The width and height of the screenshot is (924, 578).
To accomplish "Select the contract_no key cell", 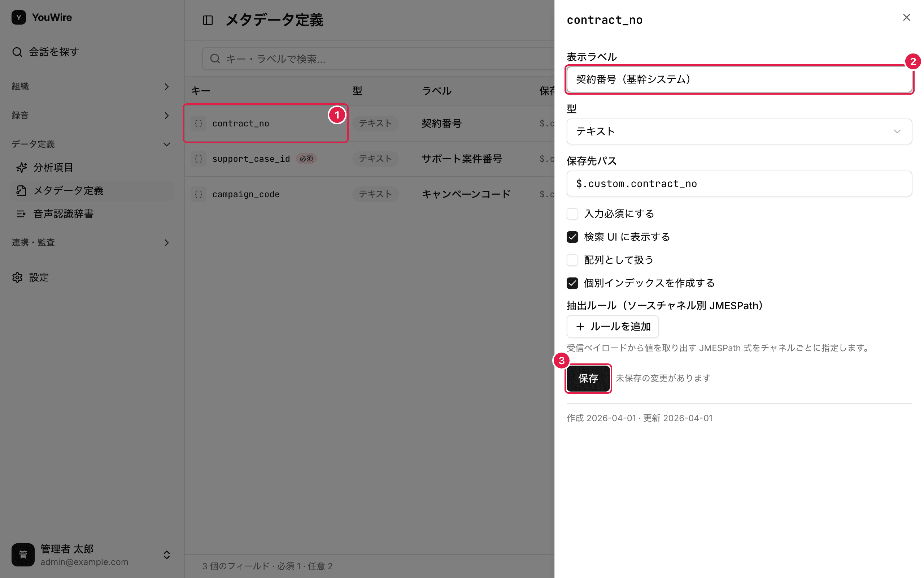I will 266,124.
